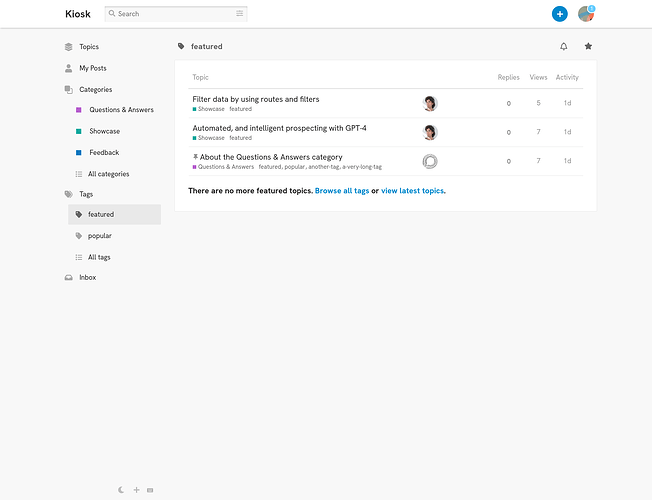Click the plus icon in sidebar footer
The width and height of the screenshot is (652, 500).
[136, 490]
